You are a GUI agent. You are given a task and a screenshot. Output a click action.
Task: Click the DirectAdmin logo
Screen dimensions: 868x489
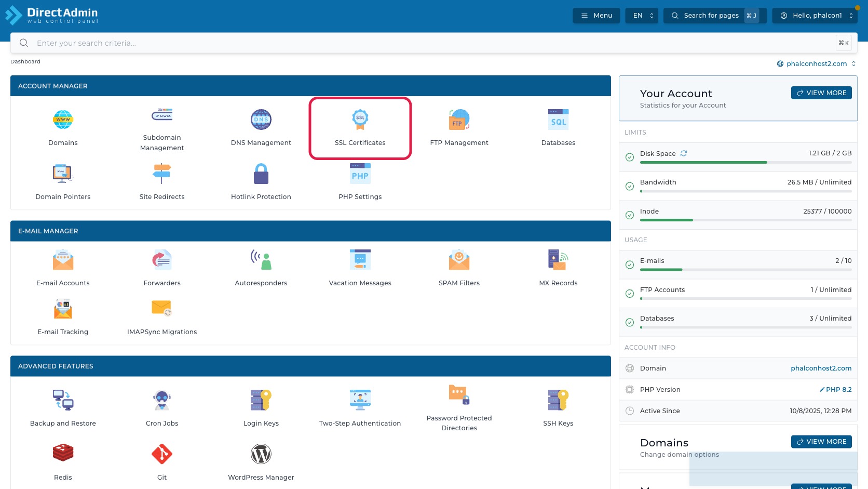click(x=51, y=15)
